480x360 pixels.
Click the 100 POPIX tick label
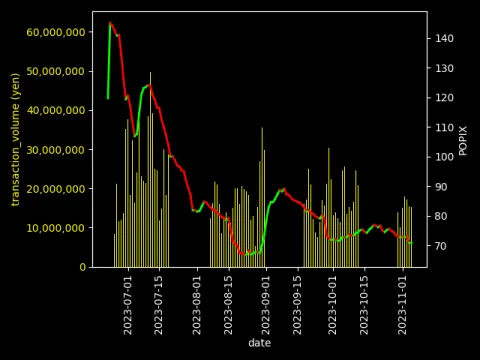click(445, 157)
